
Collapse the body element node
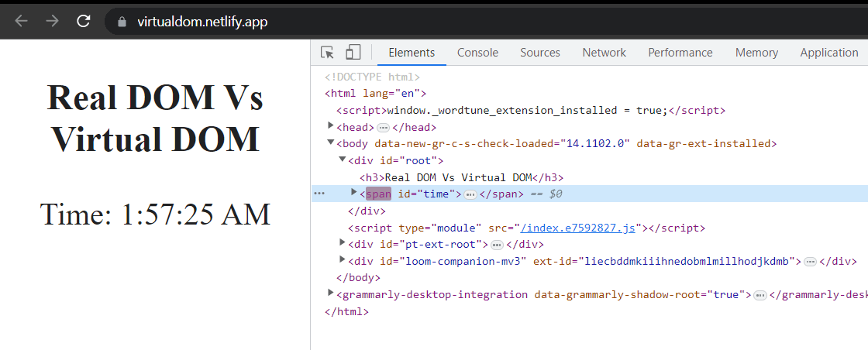point(331,143)
